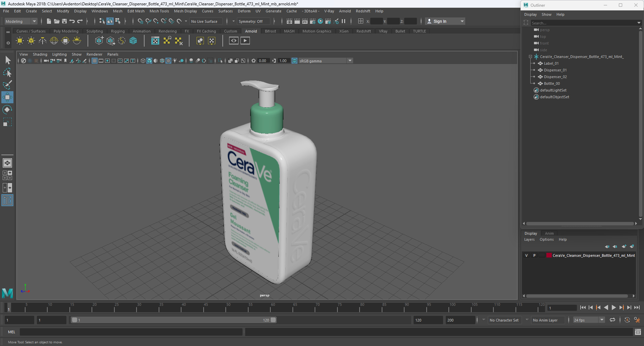Screen dimensions: 644x346
Task: Open the No Anim Layer dropdown arrow
Action: coord(527,320)
